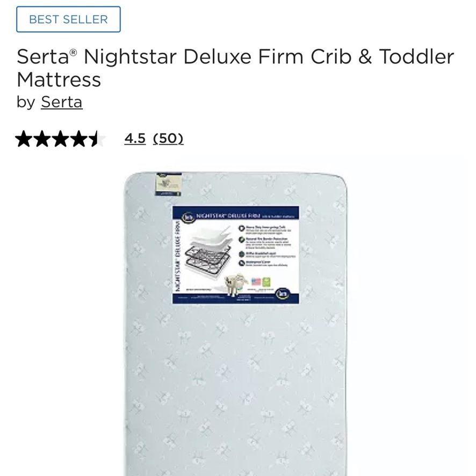Click the first filled rating star
The height and width of the screenshot is (476, 476).
point(24,139)
